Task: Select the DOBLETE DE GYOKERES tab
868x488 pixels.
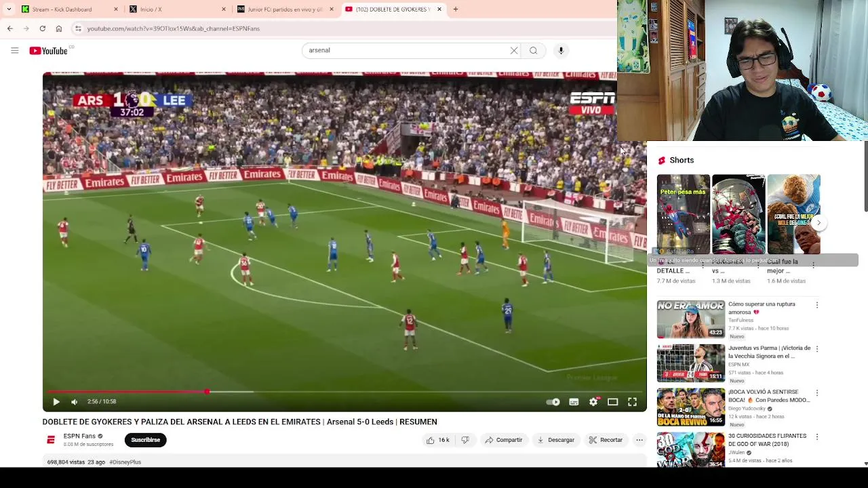Action: point(393,9)
